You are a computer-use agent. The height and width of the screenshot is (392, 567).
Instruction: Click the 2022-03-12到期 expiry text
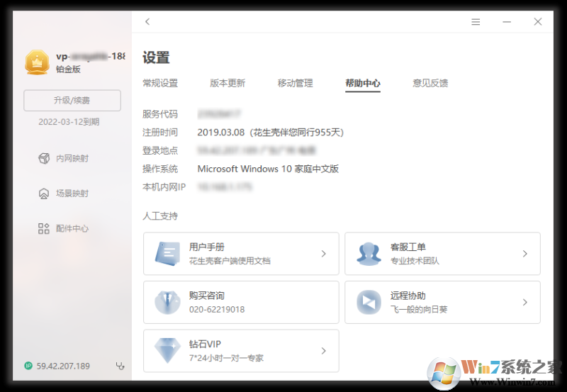tap(69, 122)
